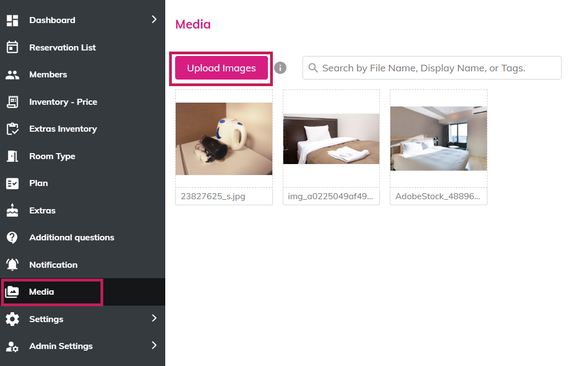Click the Additional questions help icon
This screenshot has width=588, height=366.
click(12, 238)
